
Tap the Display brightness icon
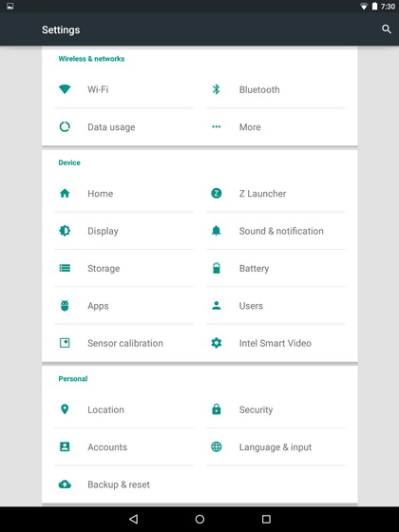(x=65, y=231)
